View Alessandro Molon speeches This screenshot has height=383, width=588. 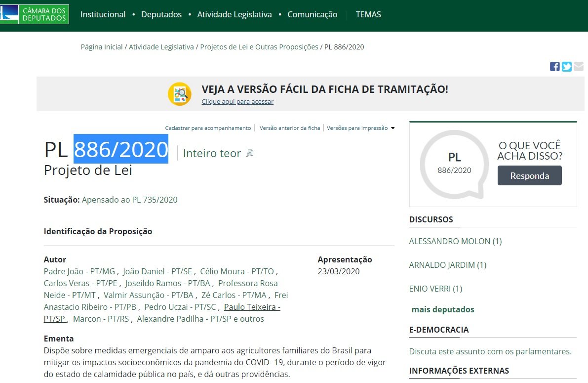point(455,241)
